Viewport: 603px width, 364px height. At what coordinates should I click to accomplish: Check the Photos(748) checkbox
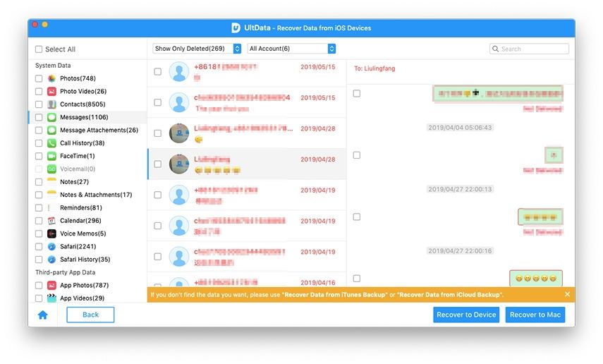39,78
